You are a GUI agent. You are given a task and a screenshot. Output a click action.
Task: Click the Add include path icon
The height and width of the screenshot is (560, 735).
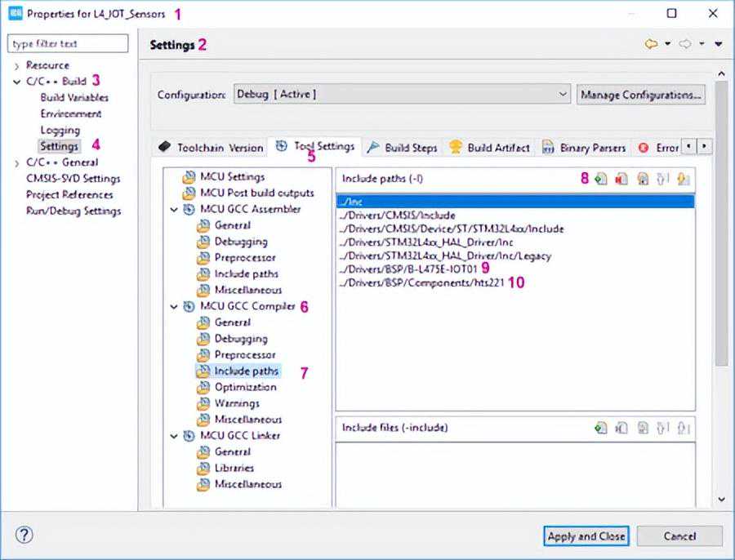[x=601, y=179]
